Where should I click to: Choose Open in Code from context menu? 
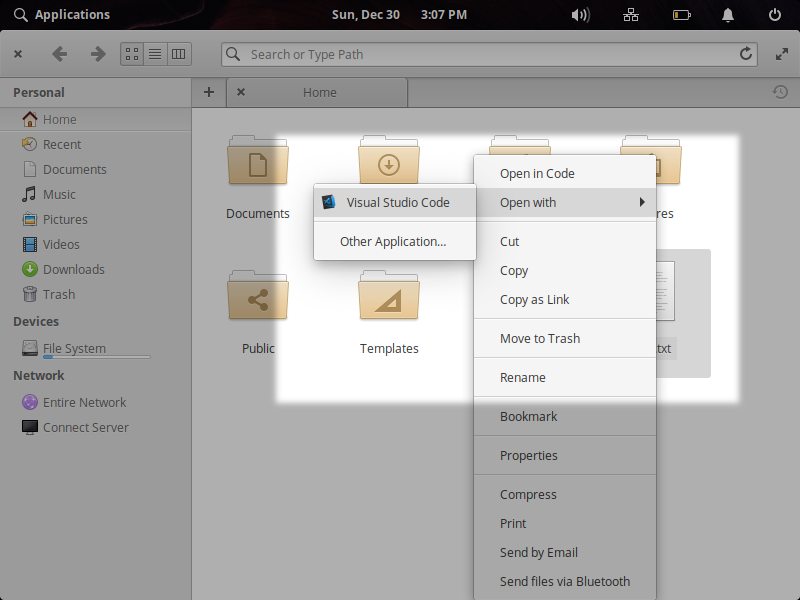coord(565,173)
